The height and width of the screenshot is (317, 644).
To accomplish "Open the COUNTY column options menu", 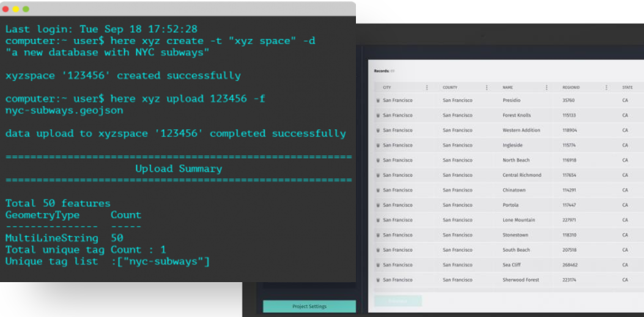I will point(487,88).
